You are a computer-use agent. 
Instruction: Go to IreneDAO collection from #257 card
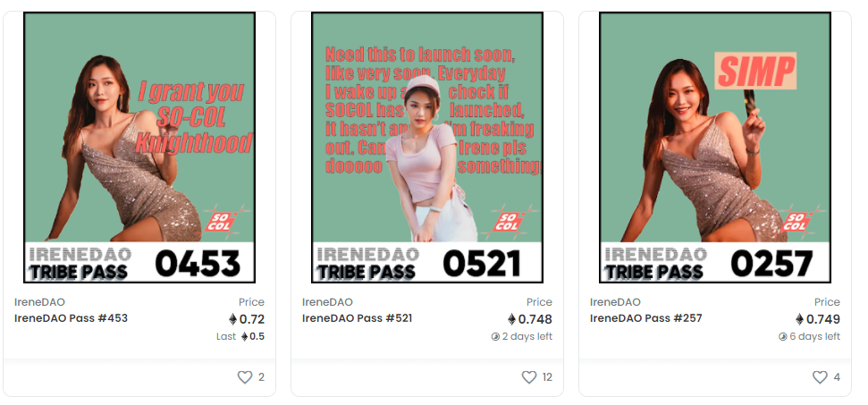pyautogui.click(x=615, y=302)
